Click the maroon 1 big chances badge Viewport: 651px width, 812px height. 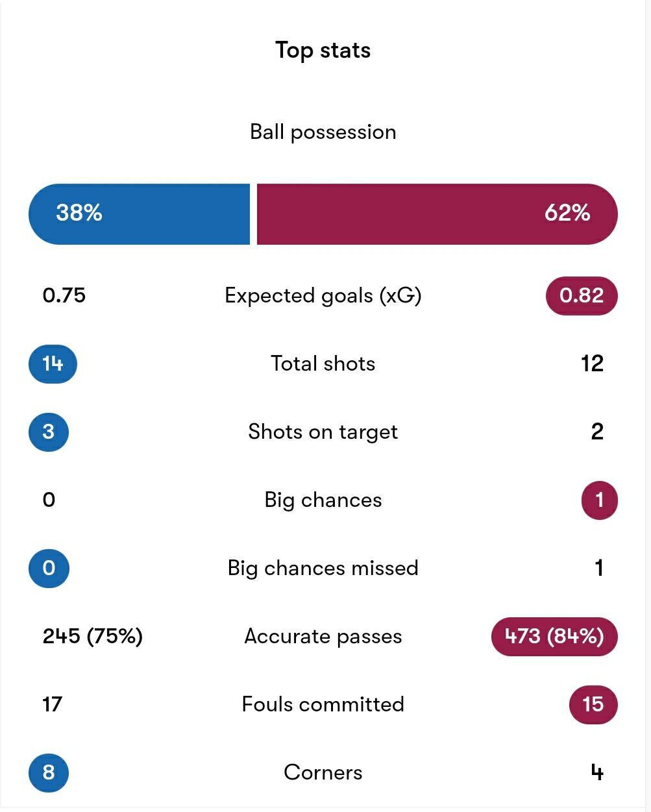click(x=599, y=500)
